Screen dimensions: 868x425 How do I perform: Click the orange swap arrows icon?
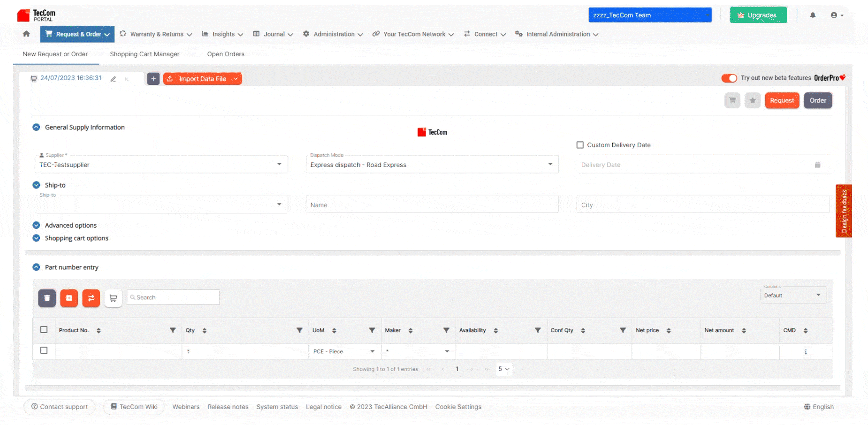tap(91, 298)
